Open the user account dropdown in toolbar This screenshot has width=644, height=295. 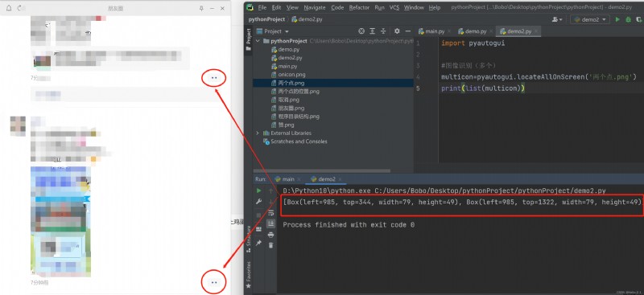pyautogui.click(x=557, y=19)
